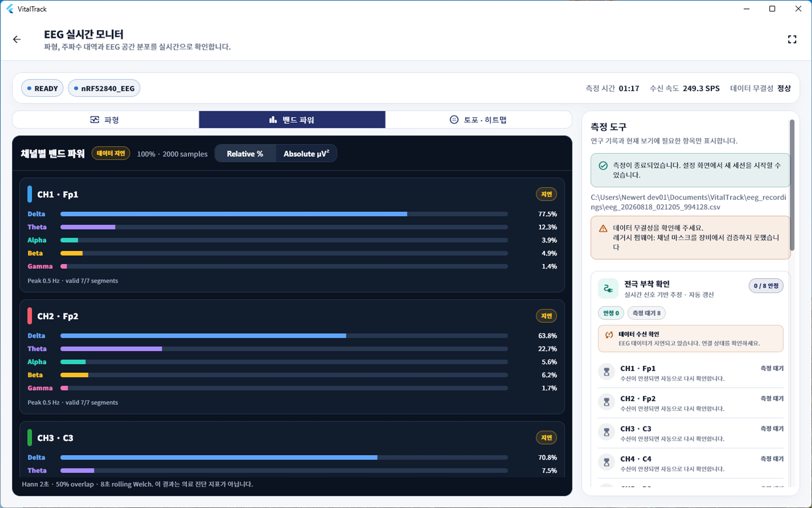The image size is (812, 508).
Task: Click the 측정 시간 01:17 readout
Action: 612,88
